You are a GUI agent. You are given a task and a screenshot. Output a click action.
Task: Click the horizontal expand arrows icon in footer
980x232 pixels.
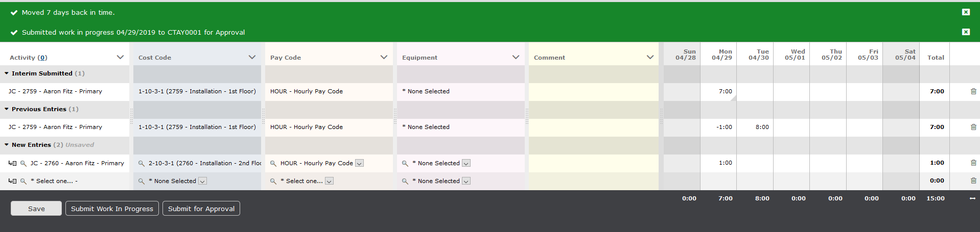972,199
